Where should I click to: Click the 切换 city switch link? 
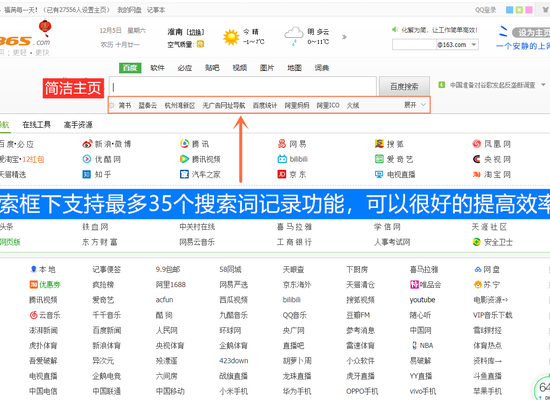pos(196,32)
